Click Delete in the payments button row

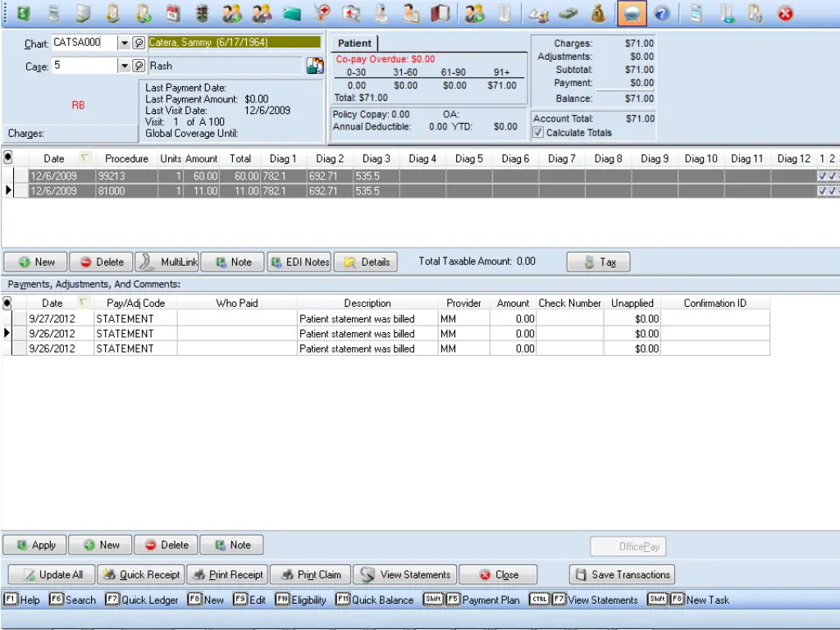tap(166, 545)
